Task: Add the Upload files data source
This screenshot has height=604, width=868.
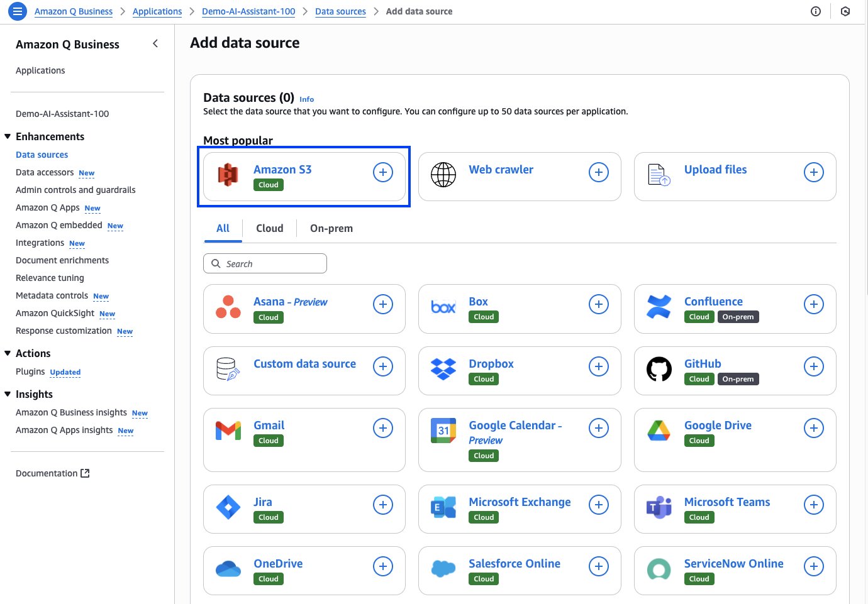Action: pos(814,172)
